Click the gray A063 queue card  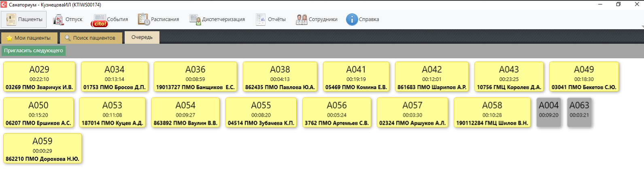pyautogui.click(x=579, y=112)
